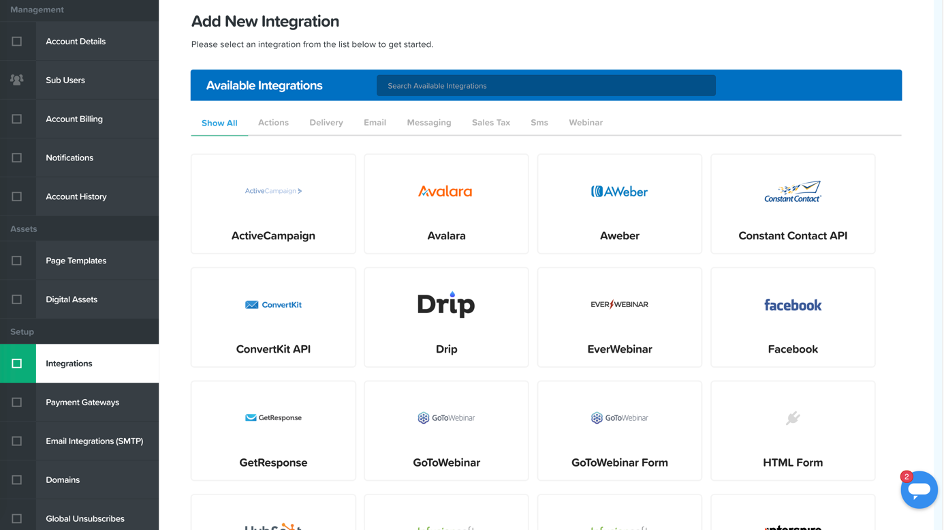Click the HTML Form plug icon
945x531 pixels.
[x=793, y=418]
